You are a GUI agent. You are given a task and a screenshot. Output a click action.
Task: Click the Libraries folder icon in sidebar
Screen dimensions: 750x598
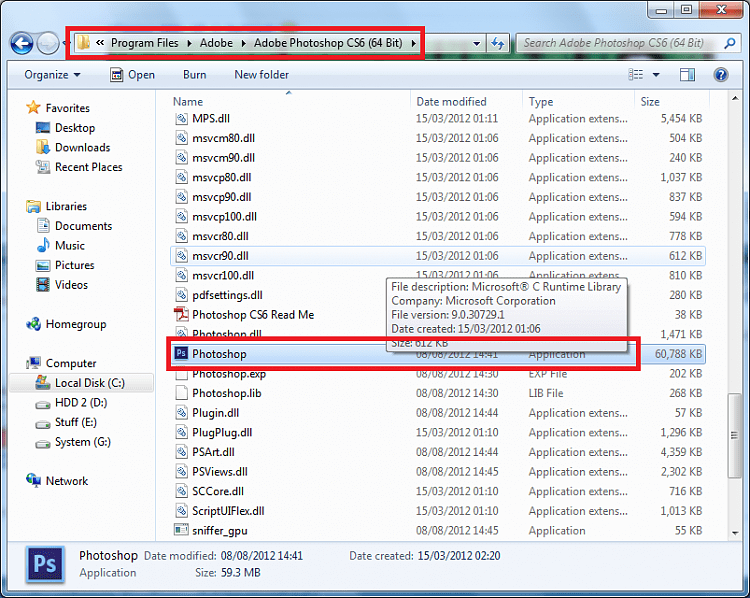click(x=33, y=206)
